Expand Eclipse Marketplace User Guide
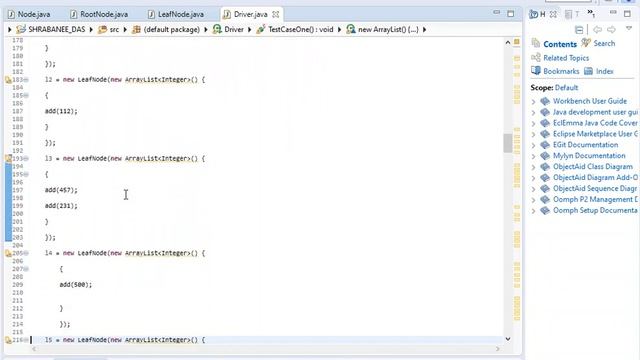Screen dimensions: 640x360 pos(533,134)
